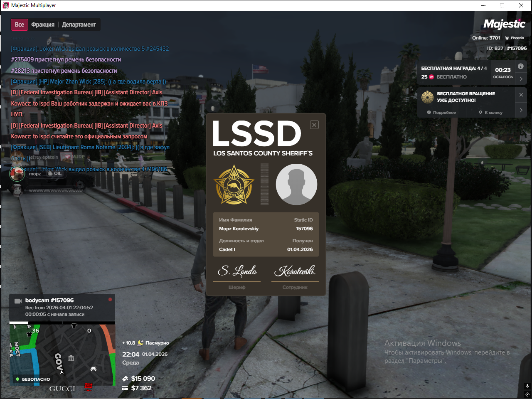Click the Korolevski employee signature
Viewport: 532px width, 399px height.
click(x=295, y=271)
